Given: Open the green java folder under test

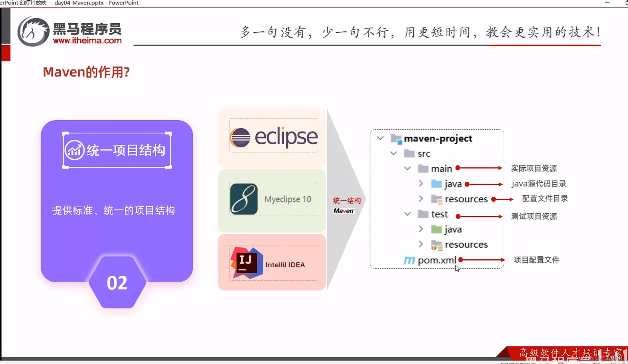Looking at the screenshot, I should tap(437, 229).
